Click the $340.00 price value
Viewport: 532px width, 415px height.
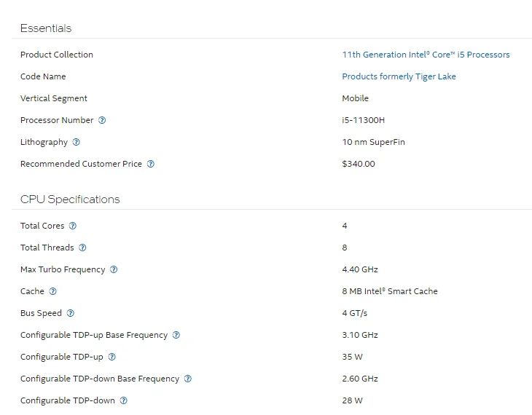[359, 164]
